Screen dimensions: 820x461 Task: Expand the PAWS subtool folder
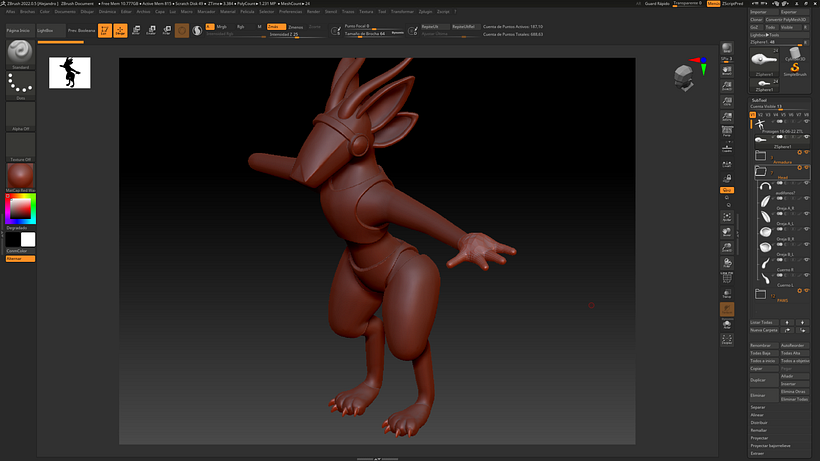click(761, 294)
